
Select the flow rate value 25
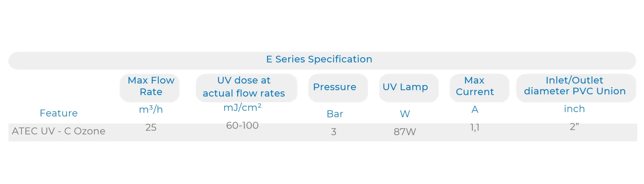coord(151,127)
